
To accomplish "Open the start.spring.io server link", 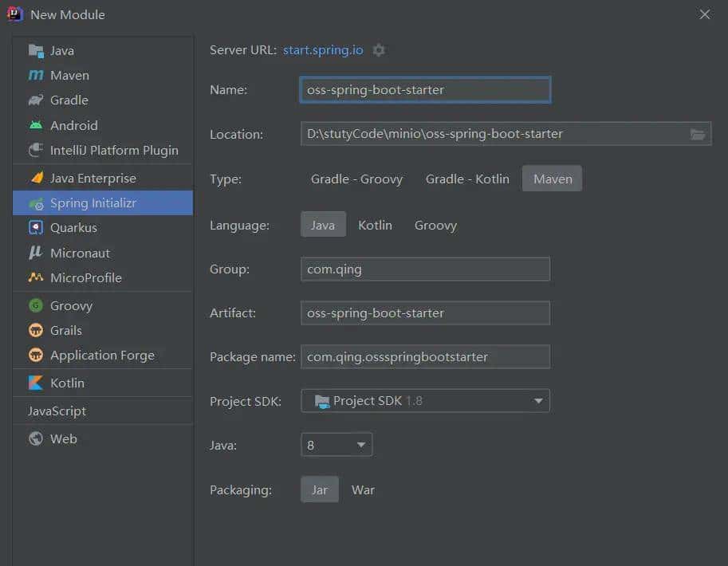I will 323,50.
